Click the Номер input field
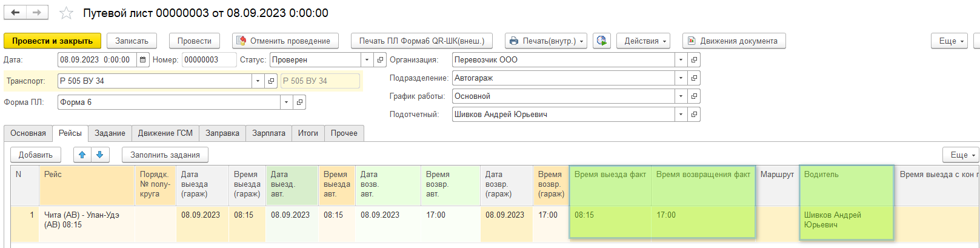The height and width of the screenshot is (248, 980). (x=208, y=60)
